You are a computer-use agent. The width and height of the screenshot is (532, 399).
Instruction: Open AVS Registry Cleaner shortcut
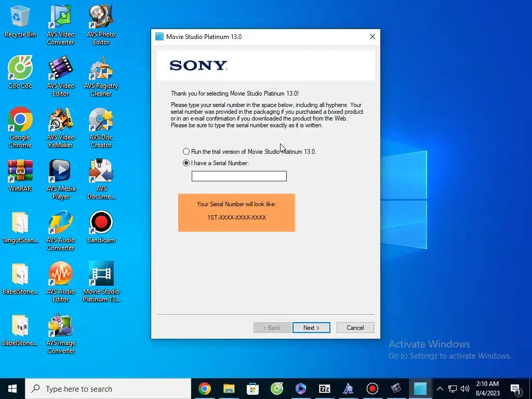click(x=101, y=76)
